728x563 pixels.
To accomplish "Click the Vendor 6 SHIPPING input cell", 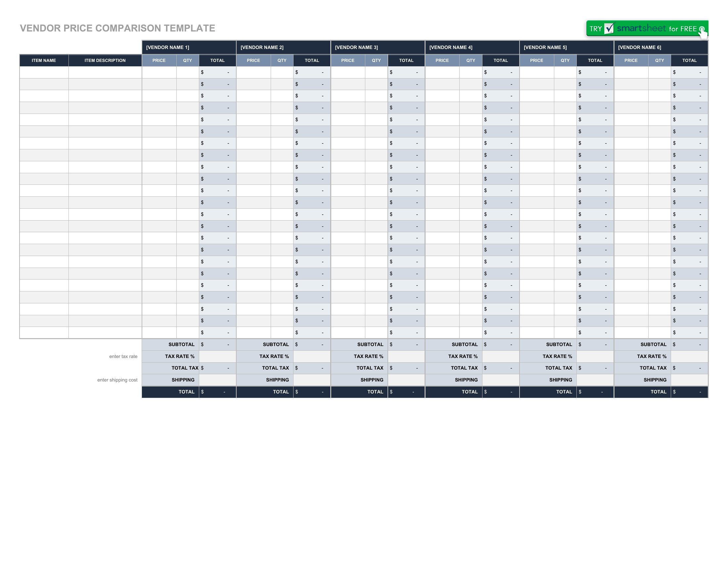I will coord(689,380).
